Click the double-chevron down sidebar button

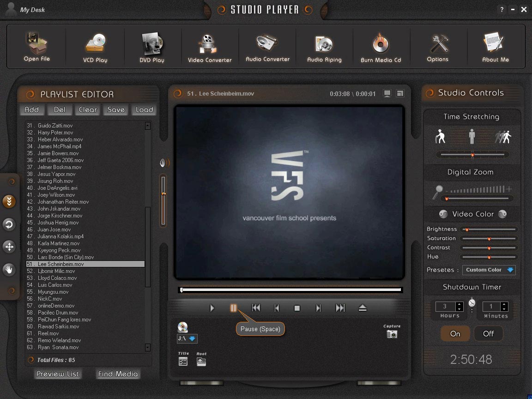(9, 201)
